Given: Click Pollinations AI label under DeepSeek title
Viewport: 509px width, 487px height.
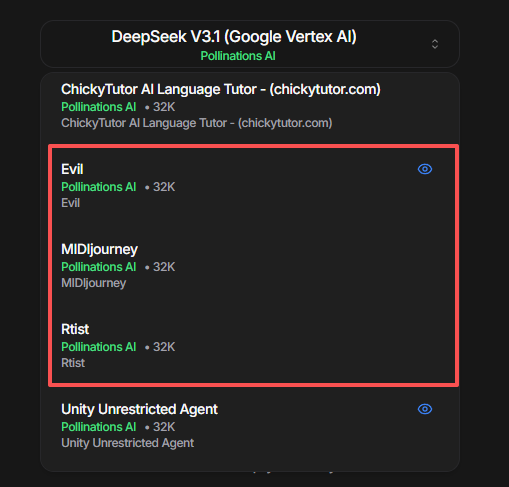Looking at the screenshot, I should pos(238,56).
